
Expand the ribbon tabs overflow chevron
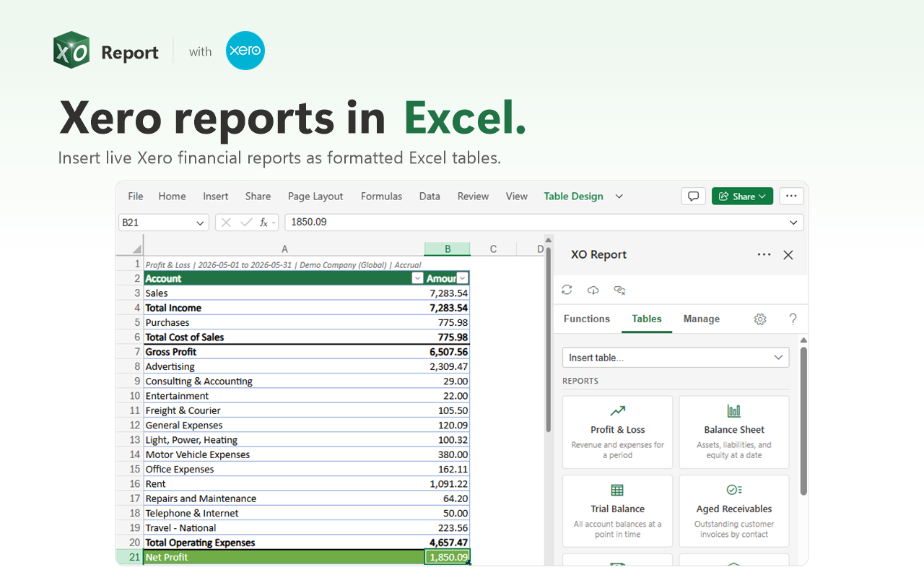click(x=619, y=196)
